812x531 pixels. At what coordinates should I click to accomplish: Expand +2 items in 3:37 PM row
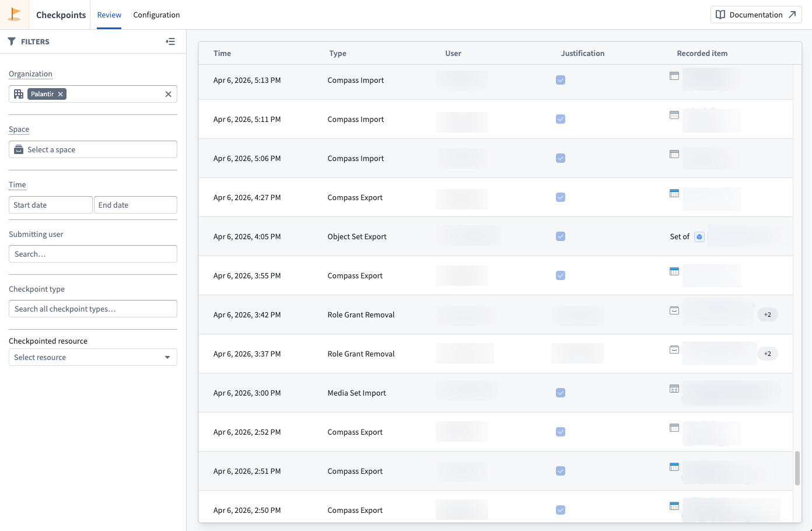click(768, 354)
